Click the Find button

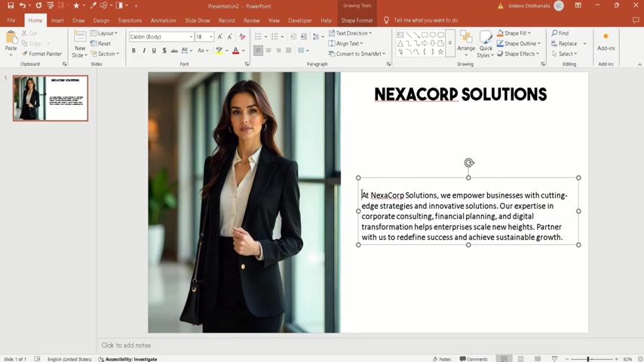(x=560, y=33)
